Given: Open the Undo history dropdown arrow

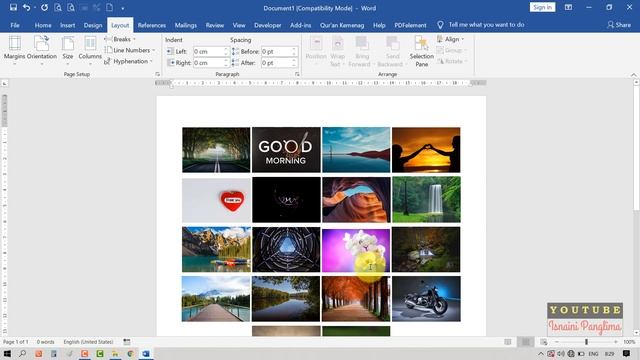Looking at the screenshot, I should 35,8.
